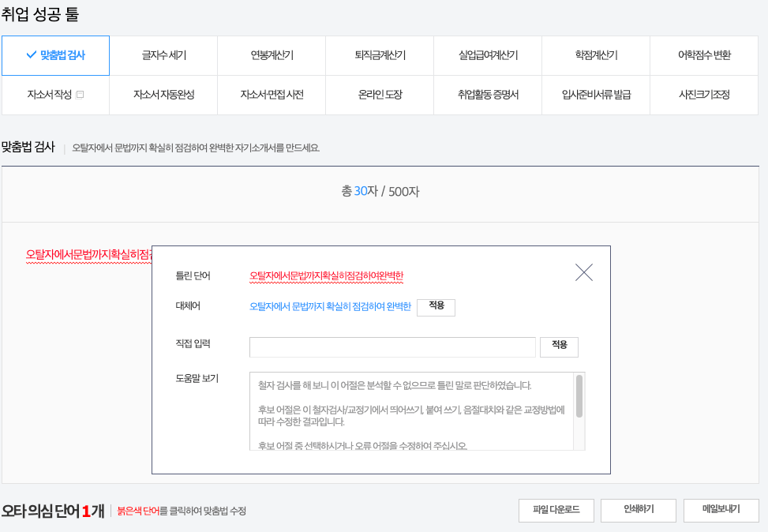Select the 실업급여계산기 tab
This screenshot has height=532, width=768.
coord(487,56)
